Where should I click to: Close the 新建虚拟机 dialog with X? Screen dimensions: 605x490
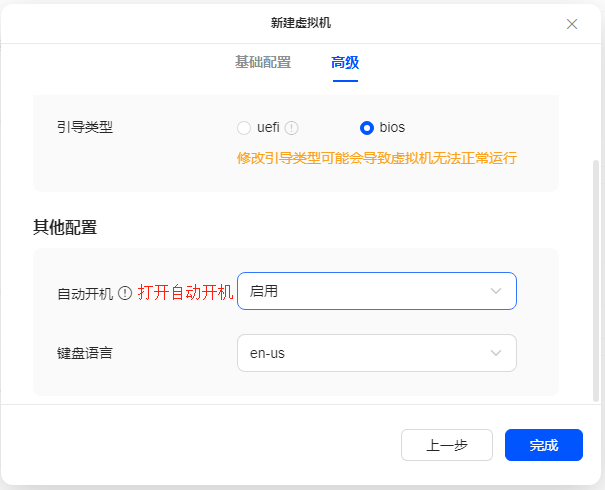(x=572, y=24)
